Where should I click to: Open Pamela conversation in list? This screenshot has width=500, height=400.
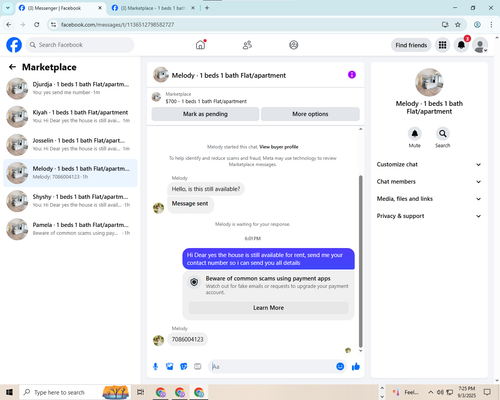point(70,229)
